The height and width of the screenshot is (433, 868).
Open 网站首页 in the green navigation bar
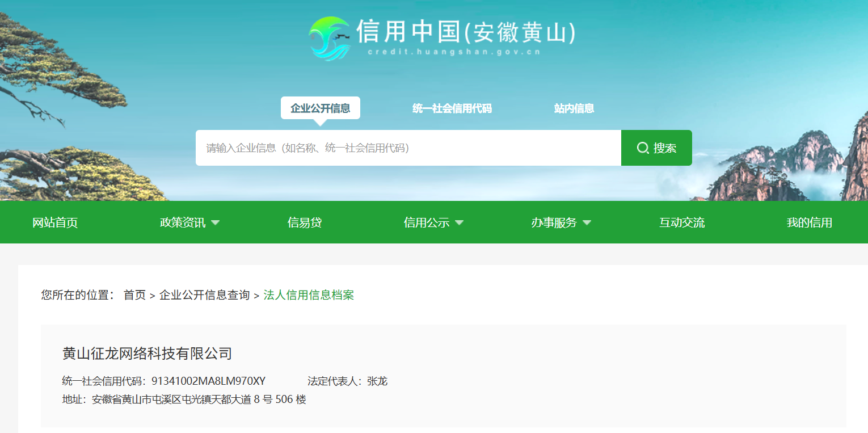(55, 222)
